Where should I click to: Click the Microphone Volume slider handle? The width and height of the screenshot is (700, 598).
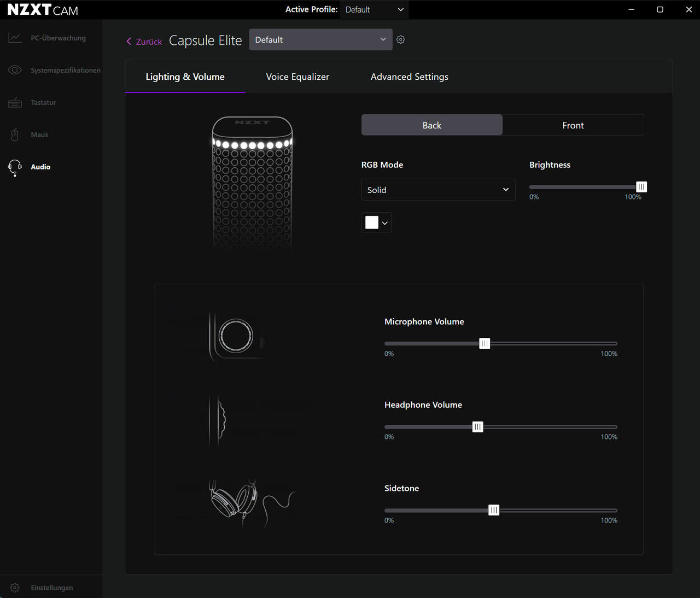tap(485, 343)
